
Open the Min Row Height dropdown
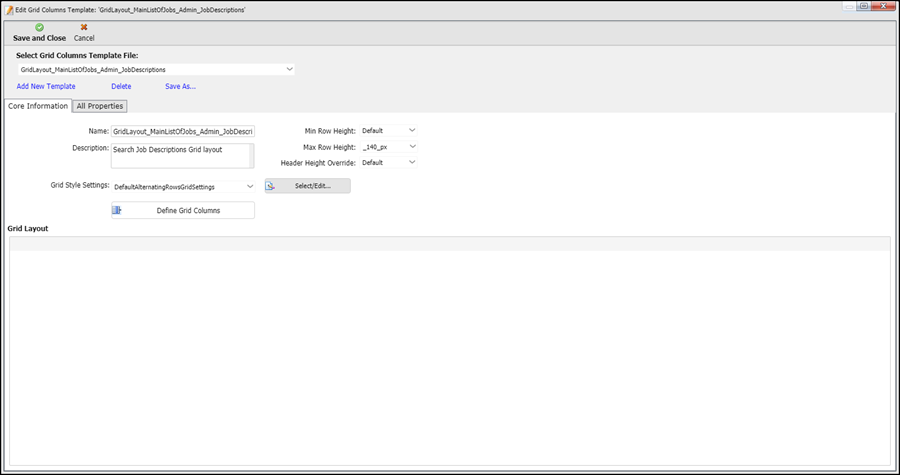coord(411,130)
